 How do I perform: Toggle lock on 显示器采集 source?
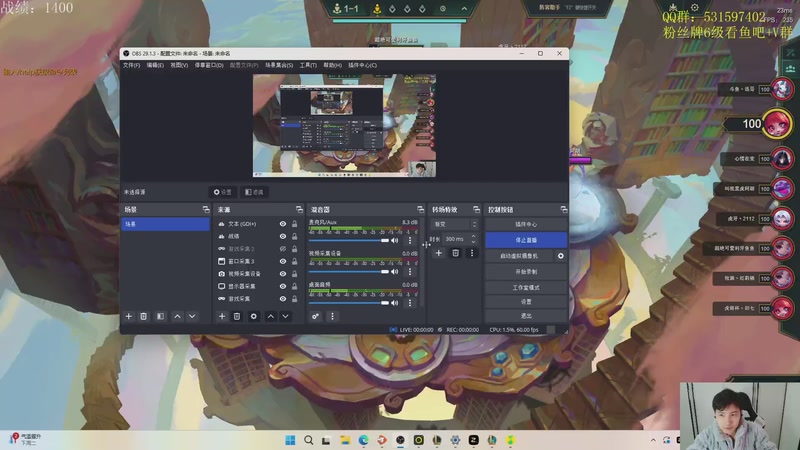[294, 286]
